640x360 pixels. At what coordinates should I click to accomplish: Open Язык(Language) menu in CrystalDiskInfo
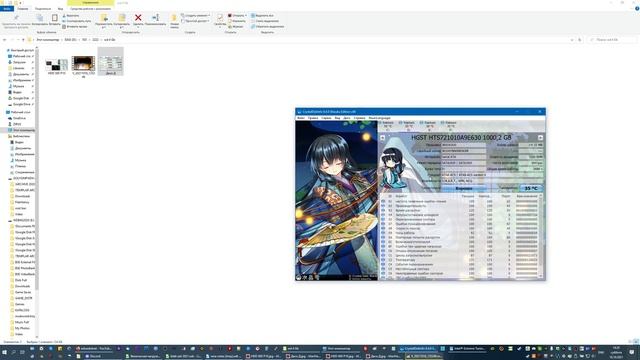click(380, 118)
